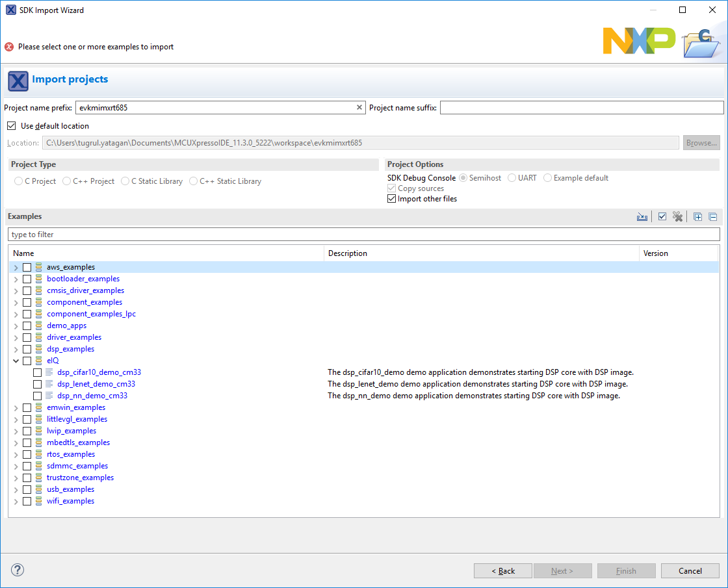Expand the driver_examples tree node
Image resolution: width=728 pixels, height=588 pixels.
[x=15, y=337]
